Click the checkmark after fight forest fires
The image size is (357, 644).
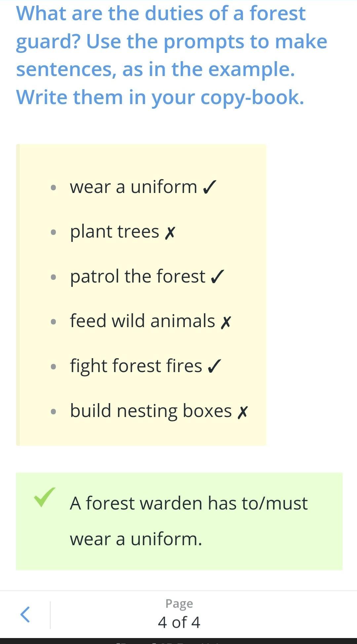214,366
